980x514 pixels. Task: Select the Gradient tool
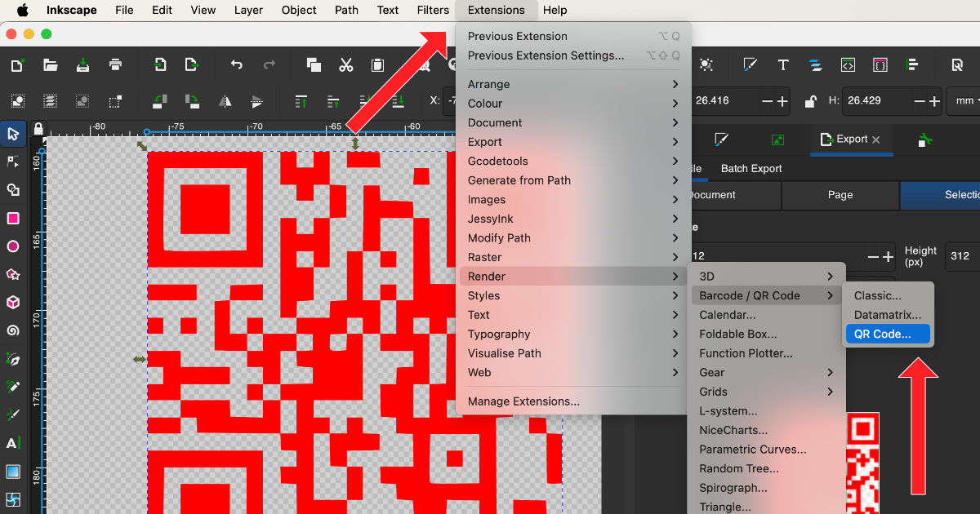pyautogui.click(x=13, y=472)
